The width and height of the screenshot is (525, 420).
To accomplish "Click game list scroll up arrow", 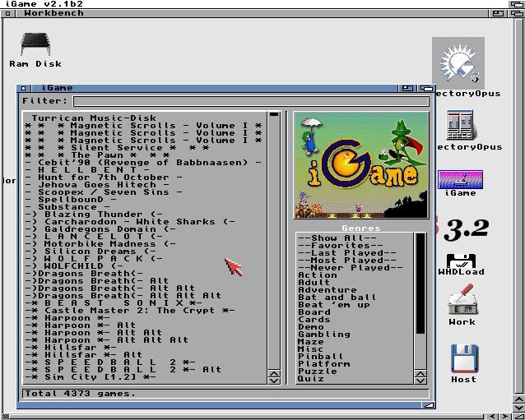I will coord(274,373).
